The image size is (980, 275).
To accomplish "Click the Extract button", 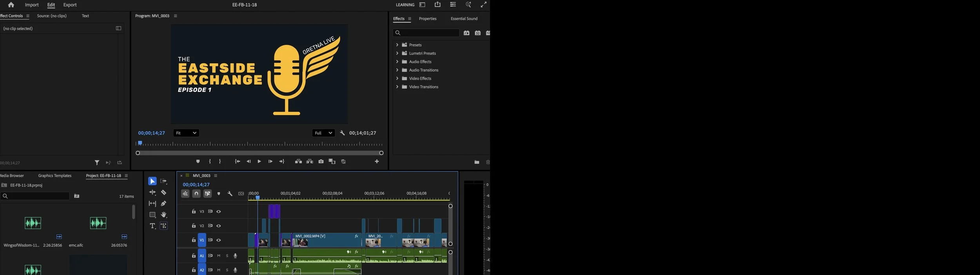I will click(x=310, y=162).
